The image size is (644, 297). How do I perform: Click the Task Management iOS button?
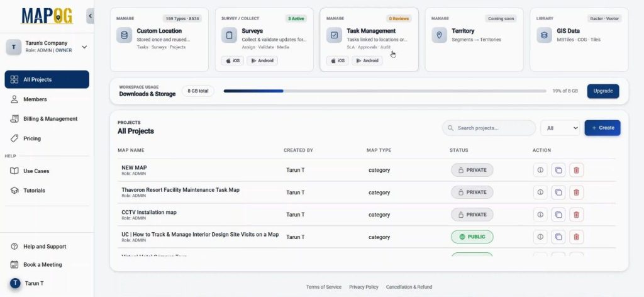click(338, 60)
